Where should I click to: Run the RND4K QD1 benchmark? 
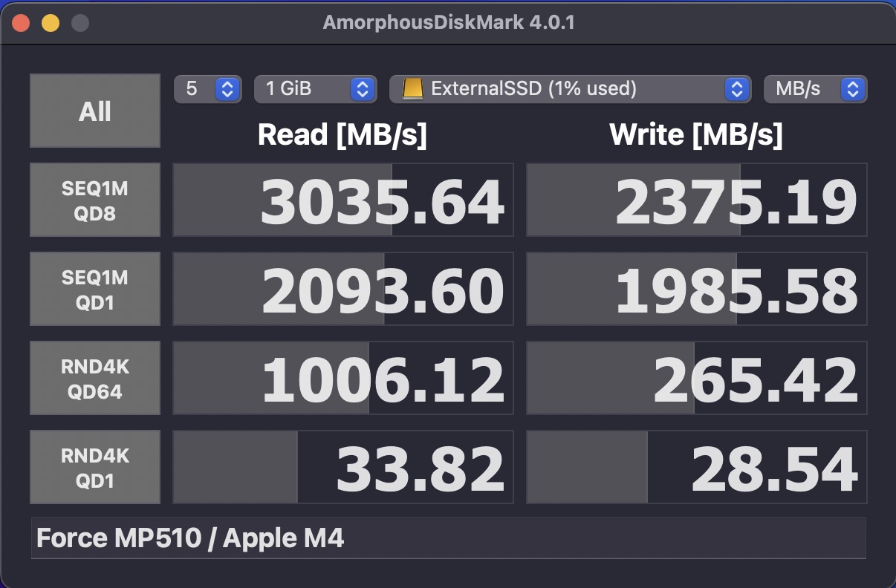(95, 467)
